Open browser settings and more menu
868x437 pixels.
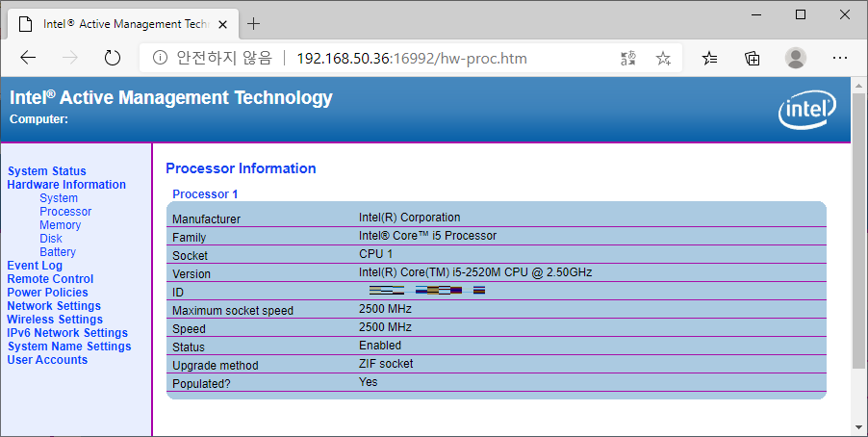click(x=840, y=58)
